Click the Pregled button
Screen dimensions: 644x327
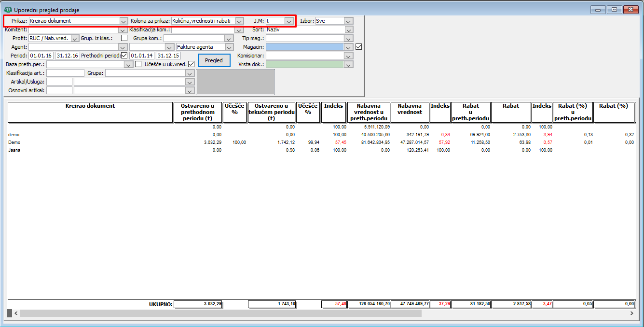pyautogui.click(x=214, y=60)
